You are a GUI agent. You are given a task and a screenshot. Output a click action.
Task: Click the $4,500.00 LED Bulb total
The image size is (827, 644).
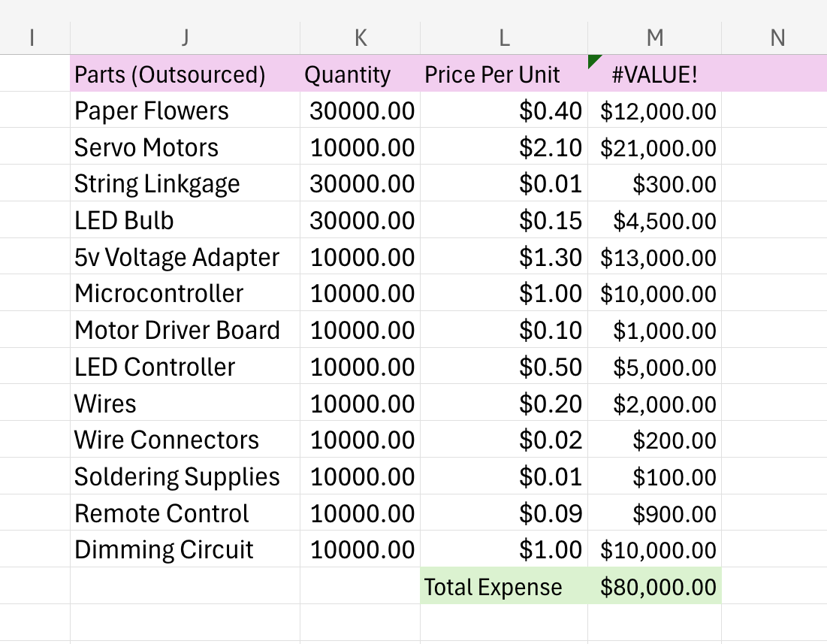point(664,221)
